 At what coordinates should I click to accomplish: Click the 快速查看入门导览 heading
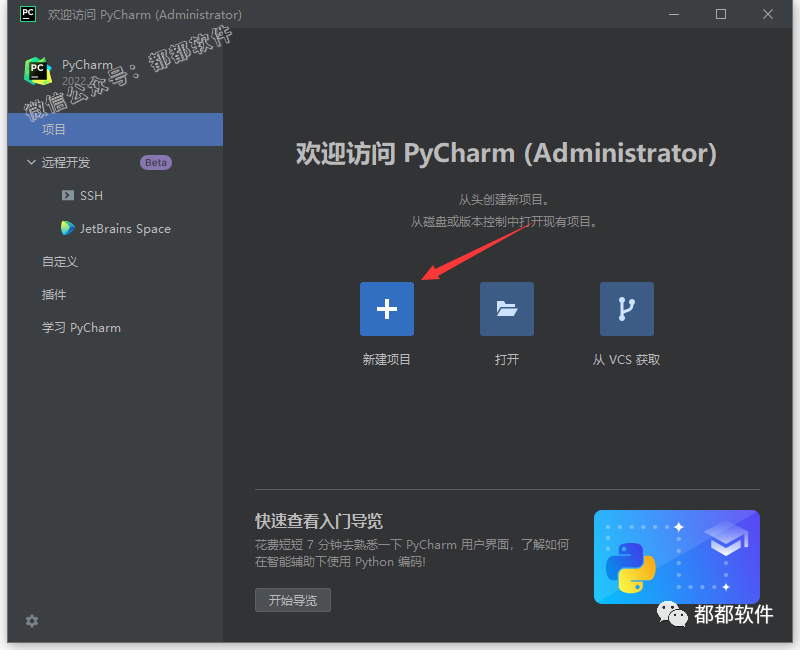click(319, 521)
